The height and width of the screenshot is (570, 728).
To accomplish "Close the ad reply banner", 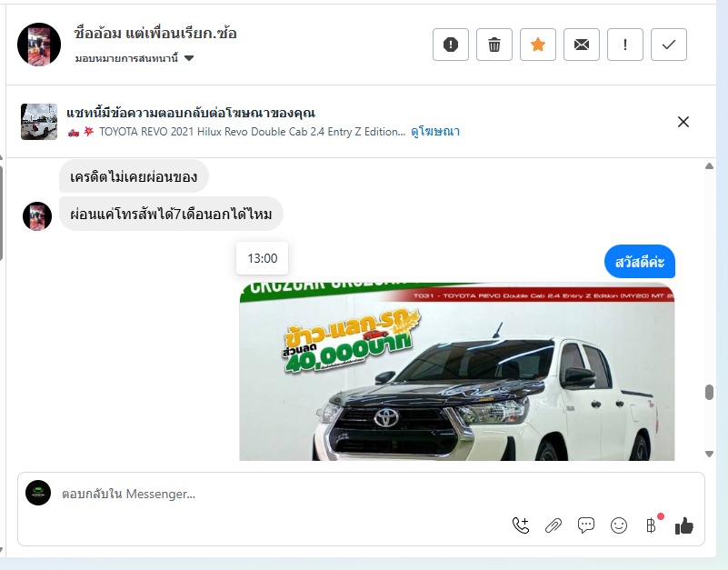I will (x=683, y=122).
